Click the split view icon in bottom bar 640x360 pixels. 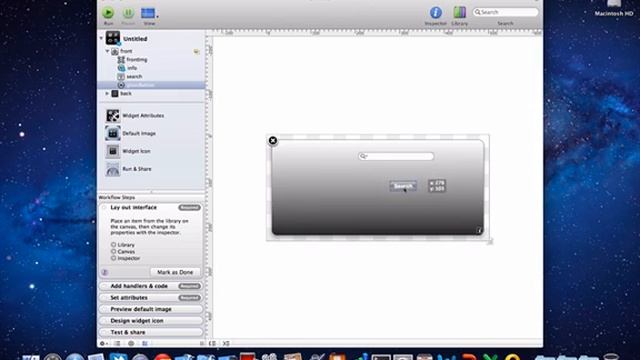212,344
